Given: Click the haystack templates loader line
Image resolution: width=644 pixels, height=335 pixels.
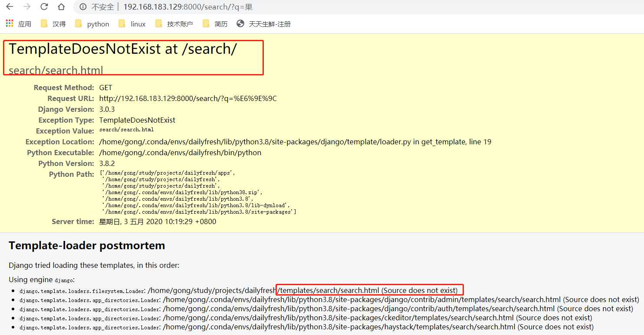Looking at the screenshot, I should coord(306,327).
